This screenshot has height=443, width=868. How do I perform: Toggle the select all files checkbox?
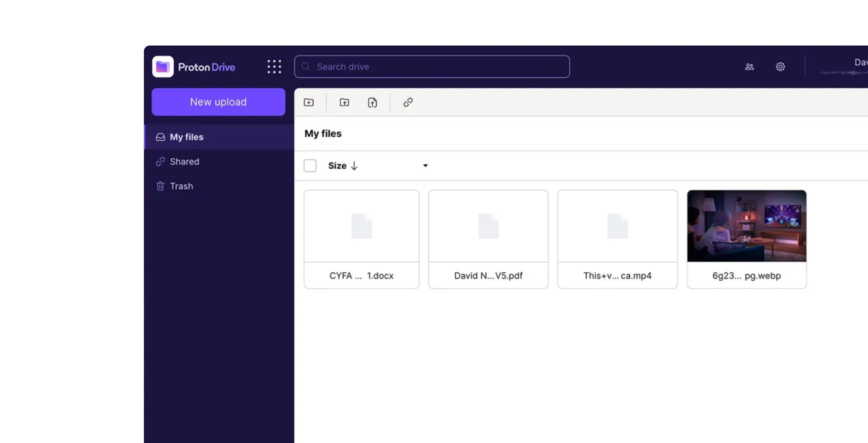pyautogui.click(x=310, y=166)
